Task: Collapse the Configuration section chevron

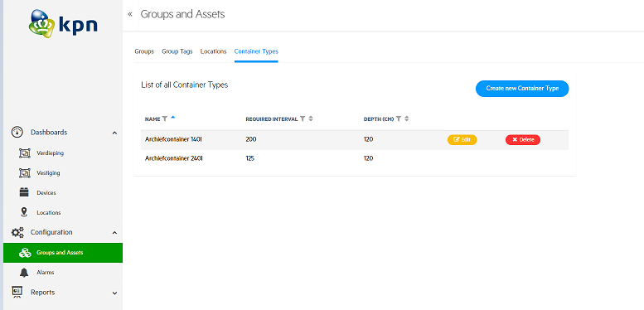Action: click(x=114, y=232)
